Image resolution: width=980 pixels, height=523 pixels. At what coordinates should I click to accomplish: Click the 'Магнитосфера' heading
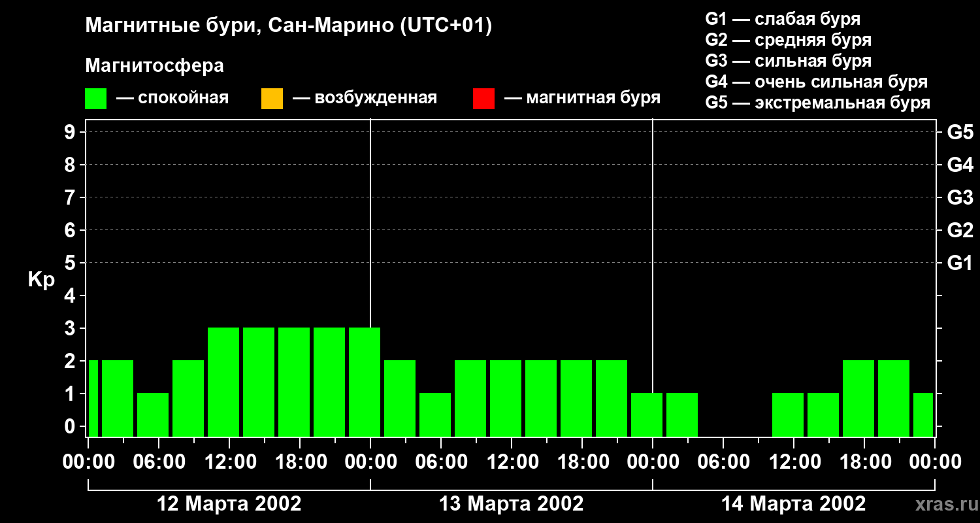[154, 66]
